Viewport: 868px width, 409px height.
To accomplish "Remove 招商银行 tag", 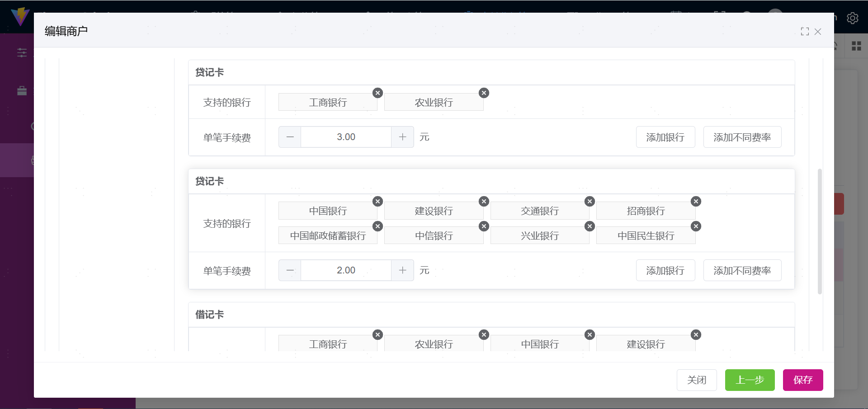I will click(x=696, y=202).
